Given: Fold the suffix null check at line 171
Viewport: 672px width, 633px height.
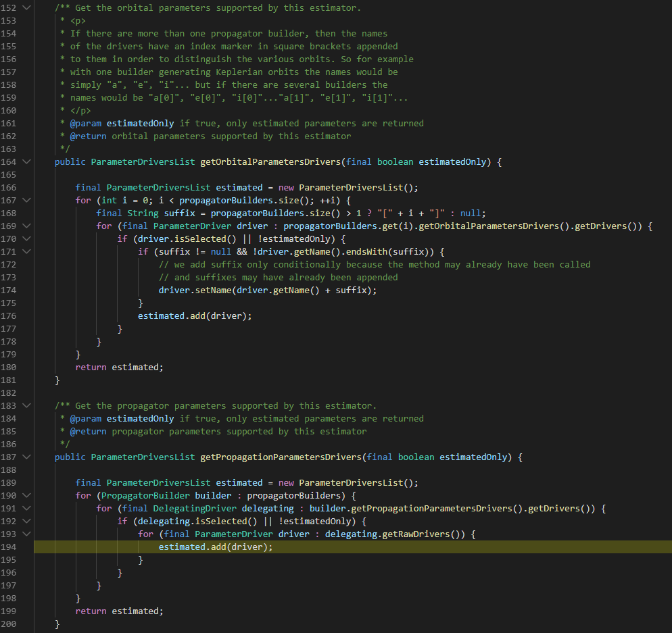Looking at the screenshot, I should (x=26, y=252).
